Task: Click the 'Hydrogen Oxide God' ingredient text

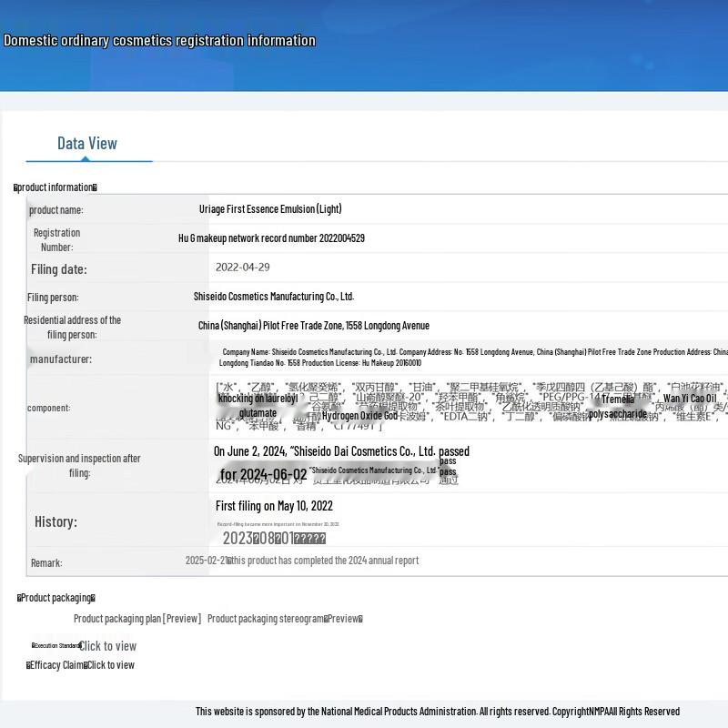Action: tap(359, 415)
